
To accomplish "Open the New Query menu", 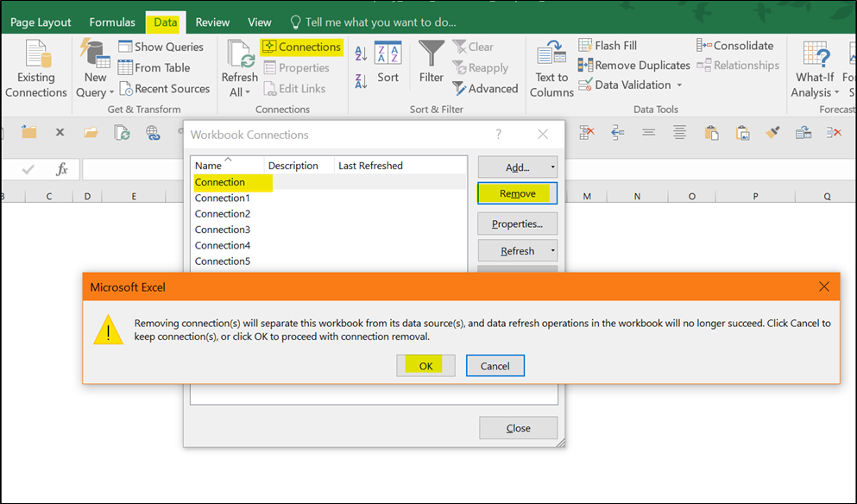I will point(95,69).
